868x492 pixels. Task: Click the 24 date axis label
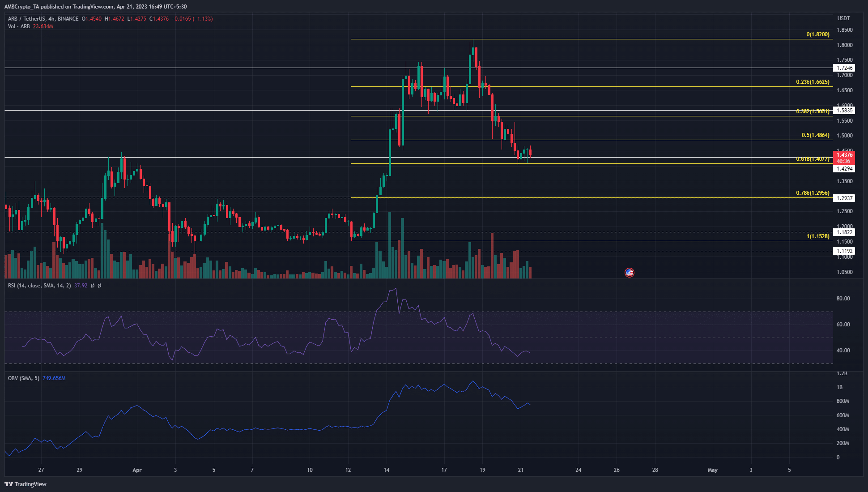click(x=579, y=470)
